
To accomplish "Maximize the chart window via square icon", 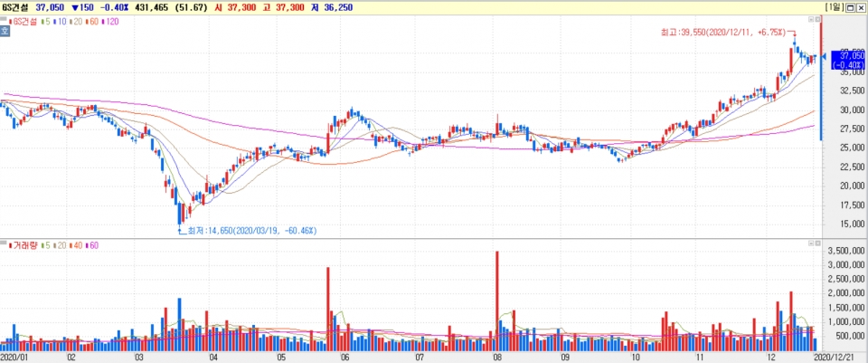I will tap(851, 7).
